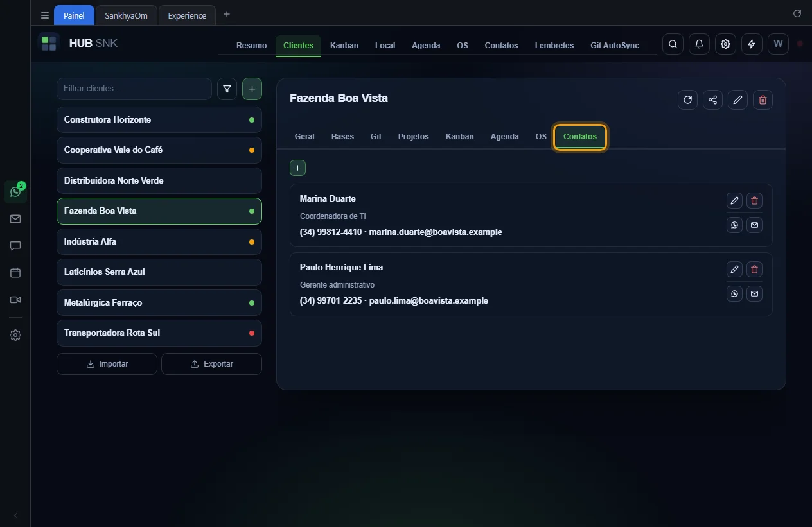Image resolution: width=812 pixels, height=527 pixels.
Task: Email Paulo Henrique Lima via envelope icon
Action: coord(754,293)
